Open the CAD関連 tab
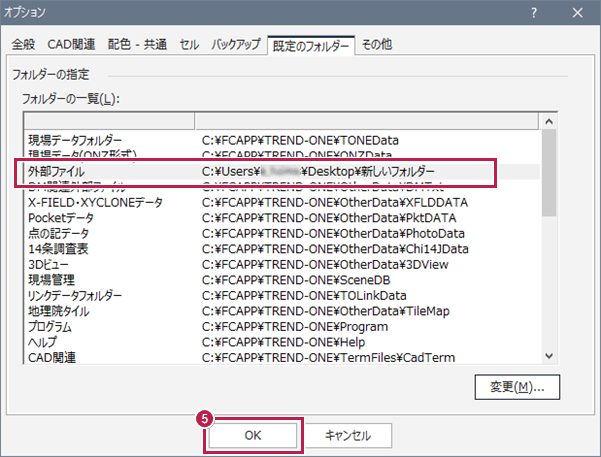Image resolution: width=601 pixels, height=457 pixels. tap(72, 45)
